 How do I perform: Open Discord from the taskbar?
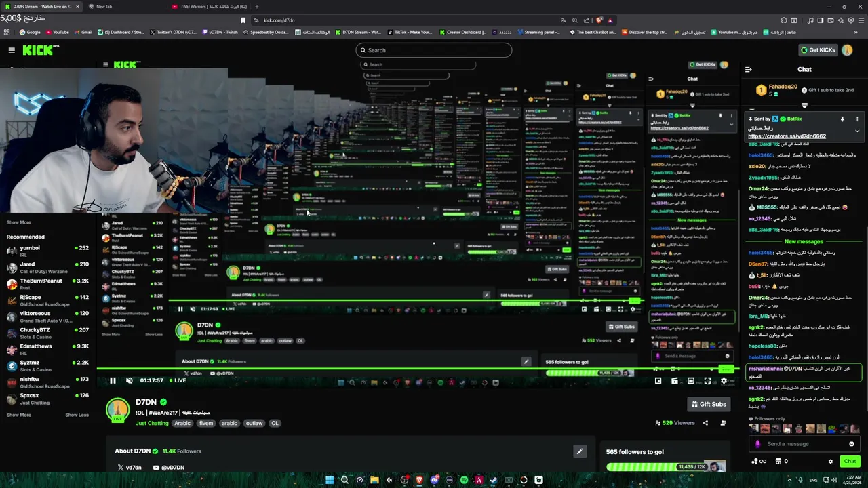434,480
